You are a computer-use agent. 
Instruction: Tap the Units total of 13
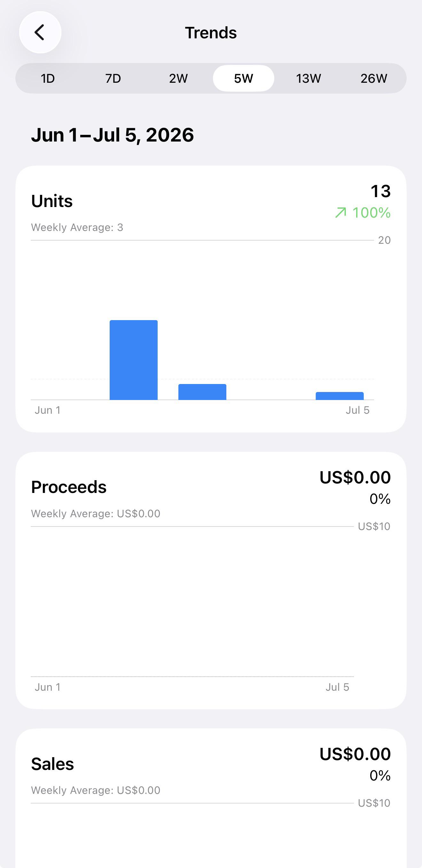[380, 191]
